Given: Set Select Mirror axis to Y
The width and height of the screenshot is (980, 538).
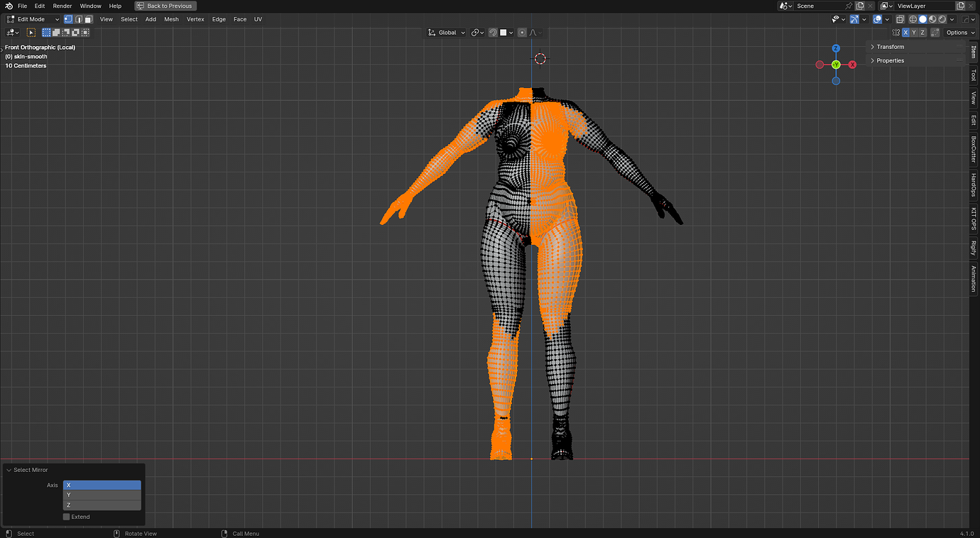Looking at the screenshot, I should (102, 495).
